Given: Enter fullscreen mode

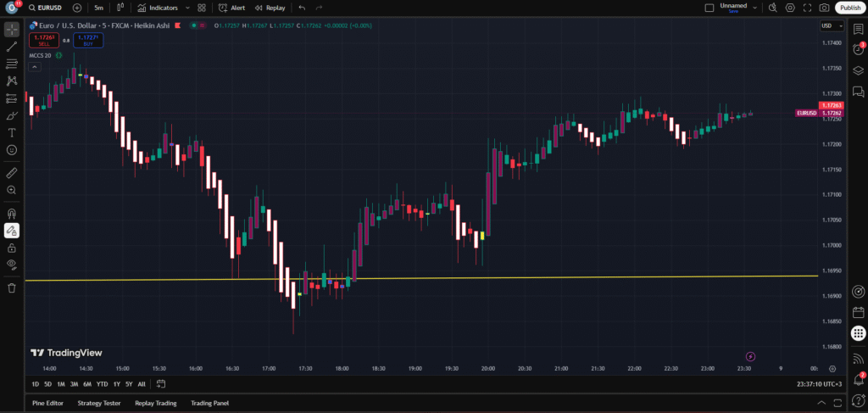Looking at the screenshot, I should (807, 8).
